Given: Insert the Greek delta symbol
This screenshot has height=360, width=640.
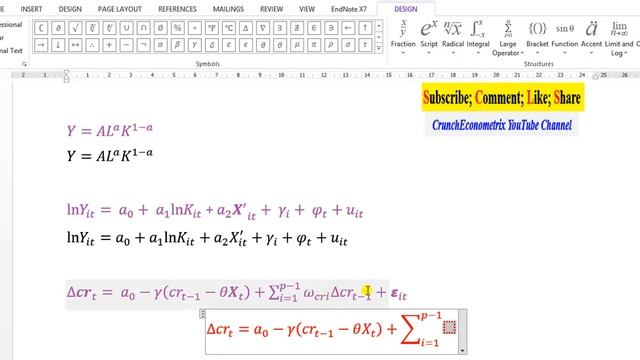Looking at the screenshot, I should click(x=211, y=45).
